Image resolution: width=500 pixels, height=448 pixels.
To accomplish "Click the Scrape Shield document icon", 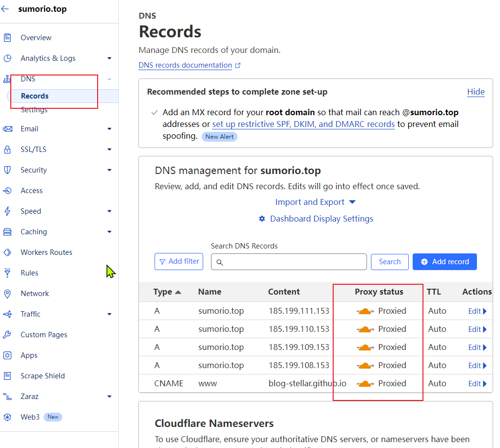I will tap(7, 376).
